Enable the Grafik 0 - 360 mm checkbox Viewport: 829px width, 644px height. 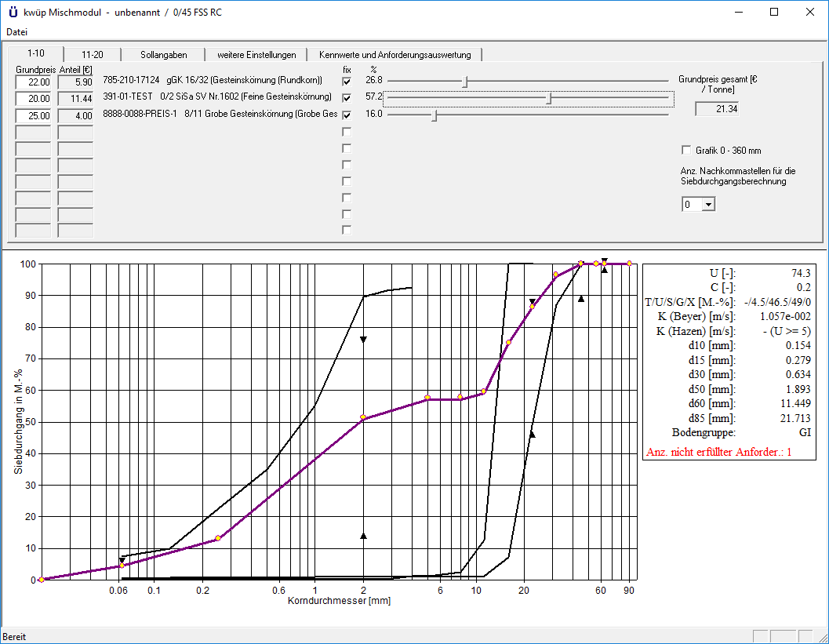click(688, 150)
